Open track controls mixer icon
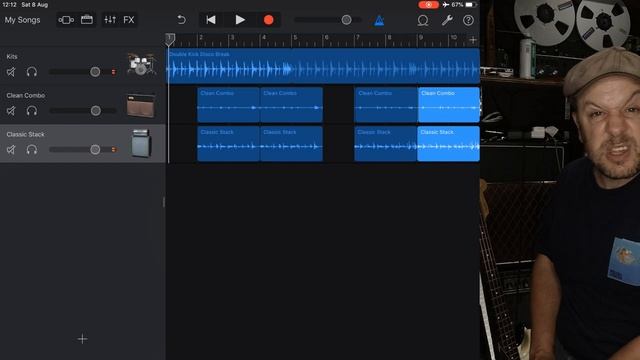Viewport: 640px width, 360px height. tap(110, 20)
